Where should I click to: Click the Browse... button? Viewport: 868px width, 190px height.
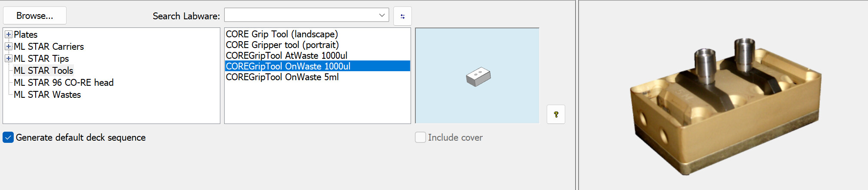pyautogui.click(x=35, y=15)
